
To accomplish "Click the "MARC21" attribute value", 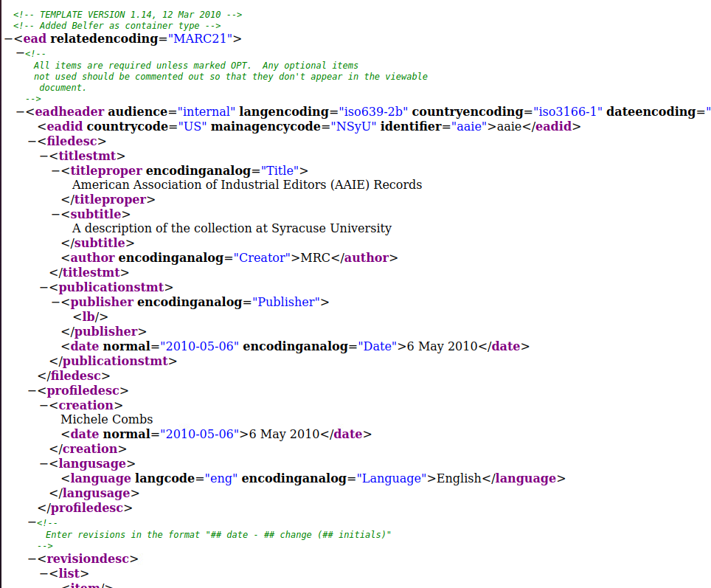I will point(200,39).
